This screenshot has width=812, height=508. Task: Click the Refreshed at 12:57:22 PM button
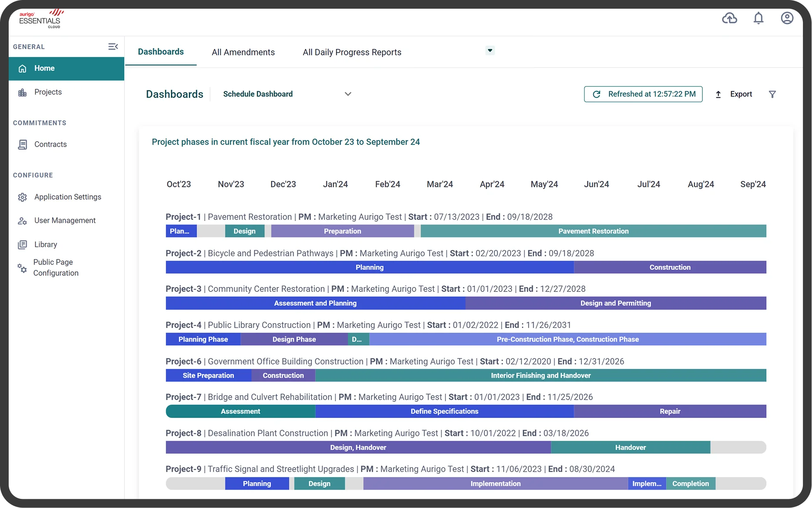tap(643, 94)
